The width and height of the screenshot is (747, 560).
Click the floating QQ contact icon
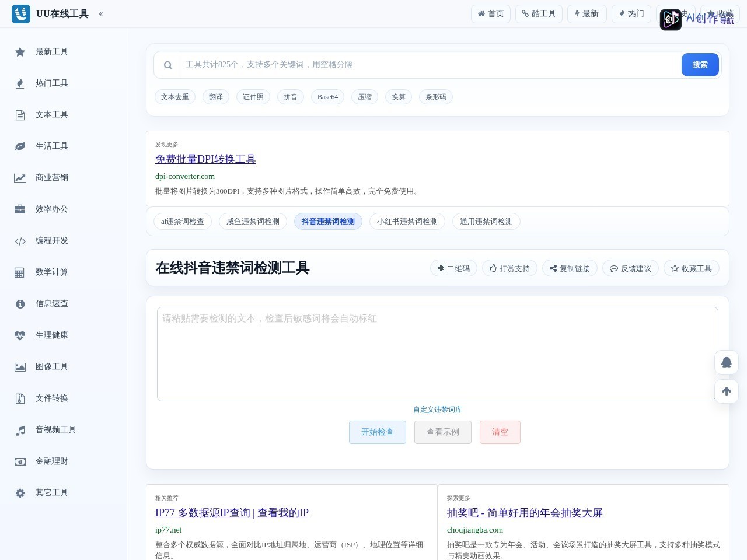coord(727,362)
